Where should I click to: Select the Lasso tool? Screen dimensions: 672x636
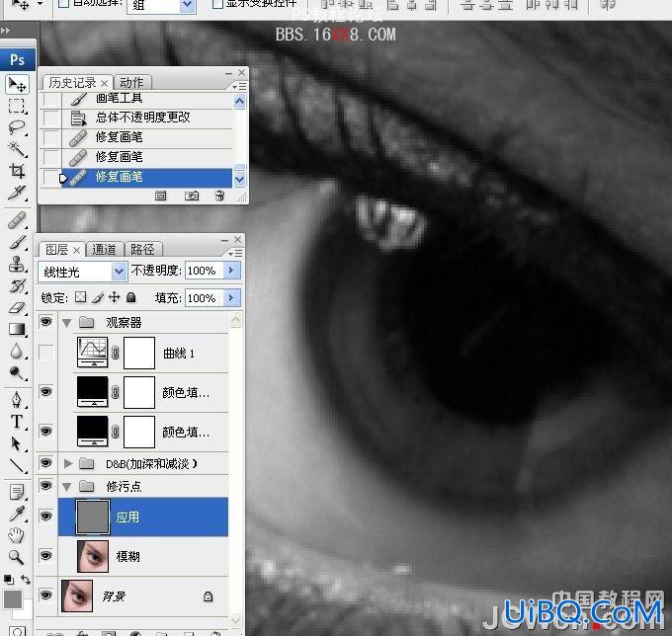coord(17,127)
